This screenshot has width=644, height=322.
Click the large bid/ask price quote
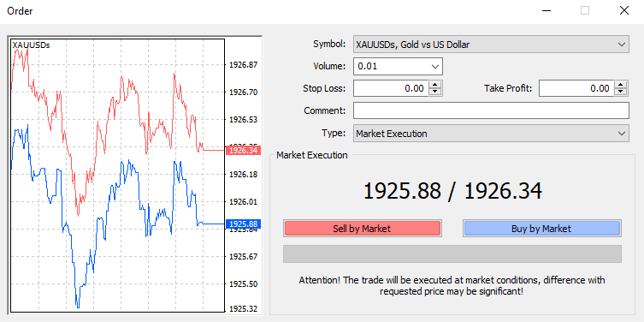(x=452, y=191)
